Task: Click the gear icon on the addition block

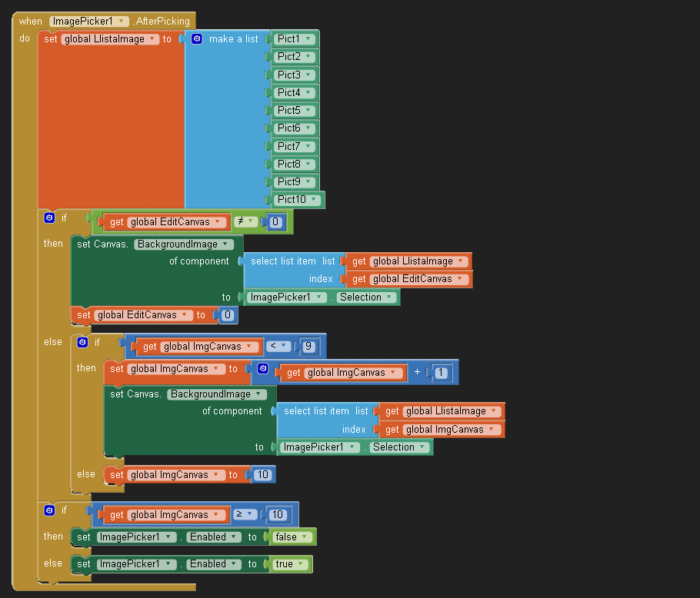Action: coord(263,369)
